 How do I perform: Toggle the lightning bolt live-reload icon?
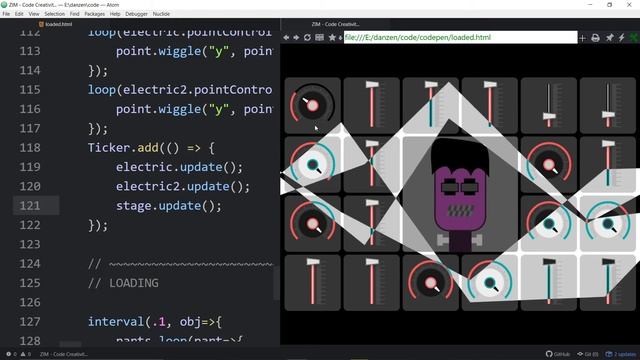(x=622, y=38)
